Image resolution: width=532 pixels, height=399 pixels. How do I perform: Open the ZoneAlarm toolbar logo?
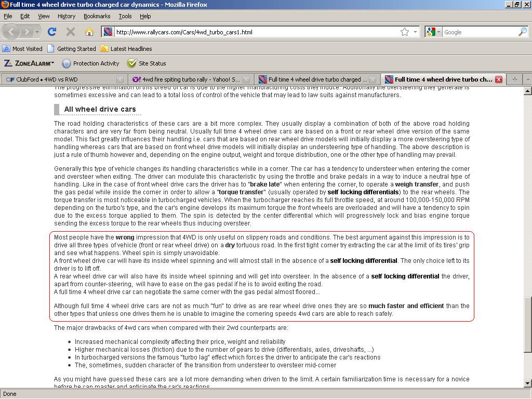coord(29,63)
